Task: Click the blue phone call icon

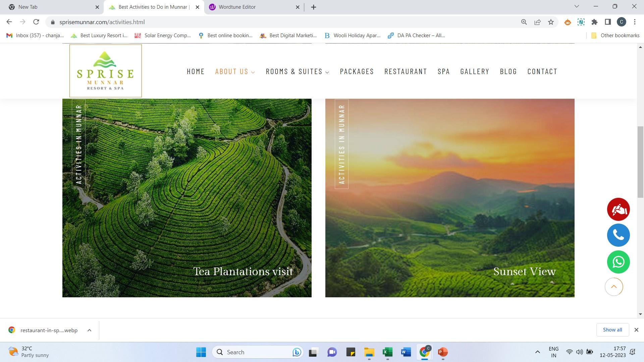Action: pyautogui.click(x=618, y=235)
